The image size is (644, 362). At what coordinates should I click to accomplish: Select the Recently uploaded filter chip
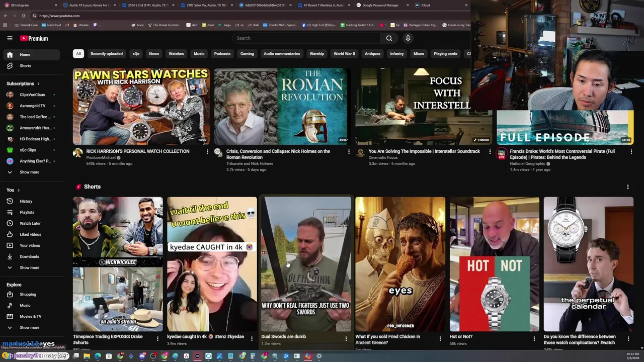coord(107,54)
